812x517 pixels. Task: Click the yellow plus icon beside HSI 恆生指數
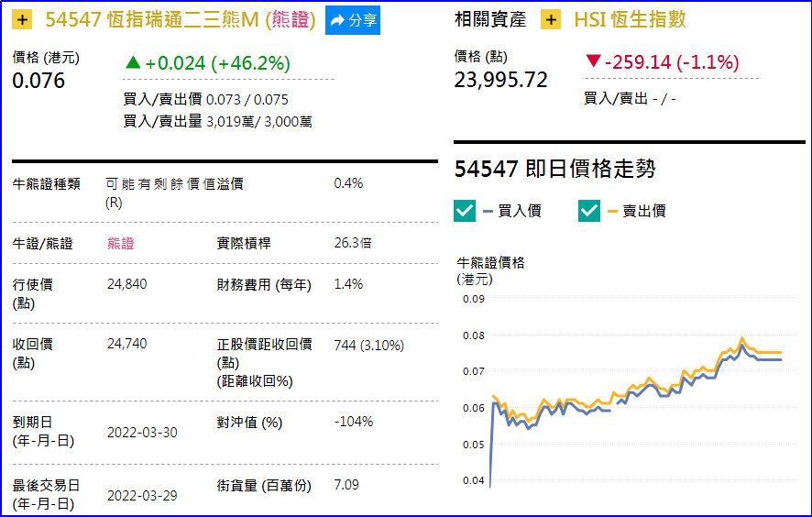pos(551,20)
